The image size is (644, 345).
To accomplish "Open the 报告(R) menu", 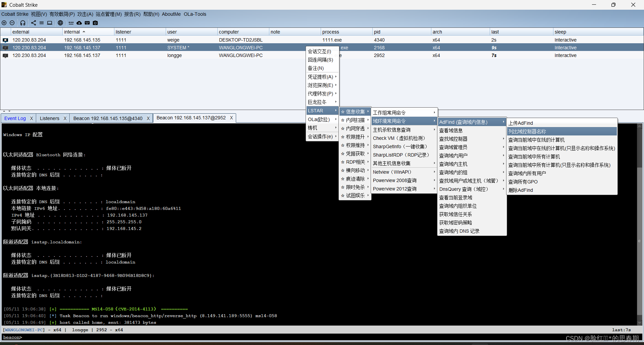I will 132,14.
